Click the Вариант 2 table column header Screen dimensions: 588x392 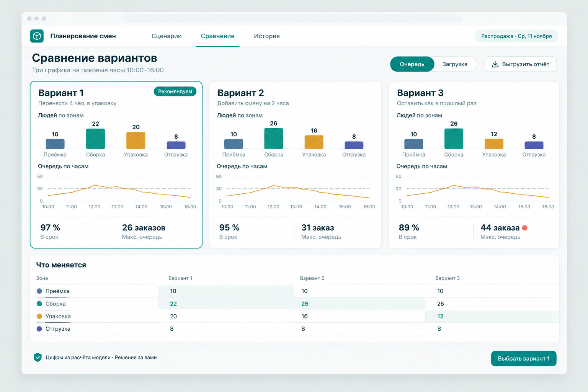pyautogui.click(x=312, y=278)
